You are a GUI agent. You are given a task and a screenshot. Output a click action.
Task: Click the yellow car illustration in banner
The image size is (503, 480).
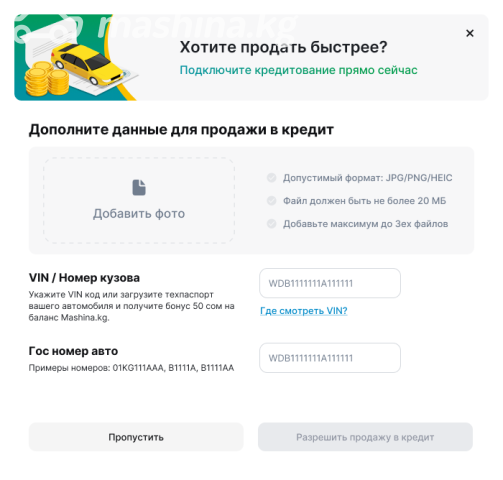88,64
